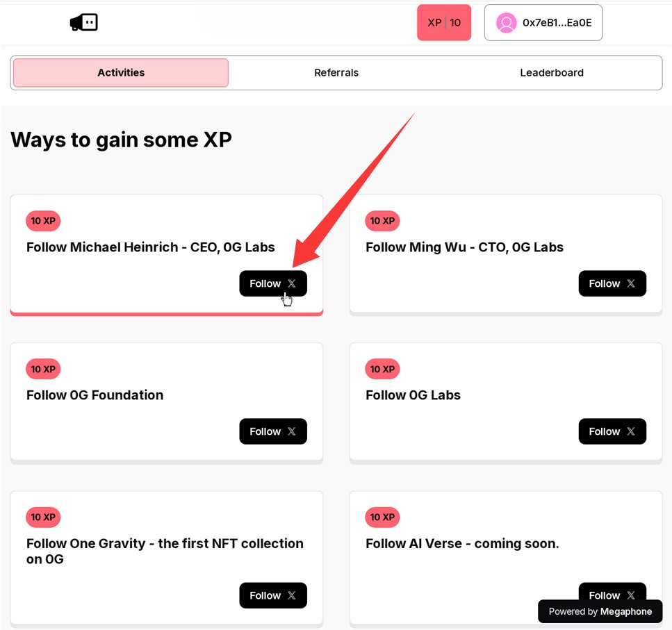Click the Powered by Megaphone link
The height and width of the screenshot is (630, 672).
click(600, 611)
